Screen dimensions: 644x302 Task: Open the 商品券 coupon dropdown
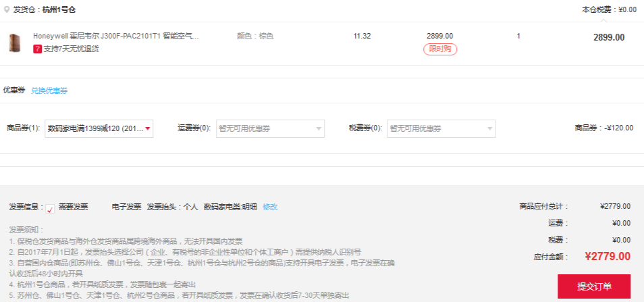[x=99, y=128]
